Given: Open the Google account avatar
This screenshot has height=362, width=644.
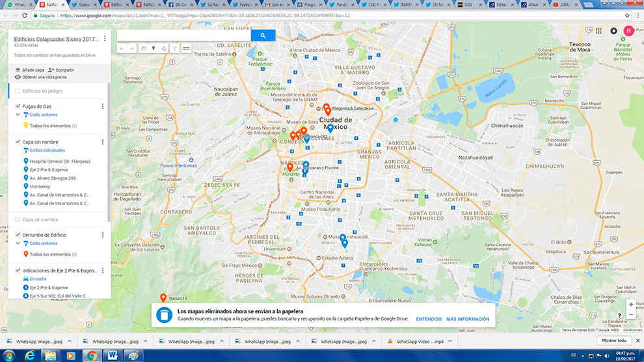Looking at the screenshot, I should pyautogui.click(x=628, y=31).
